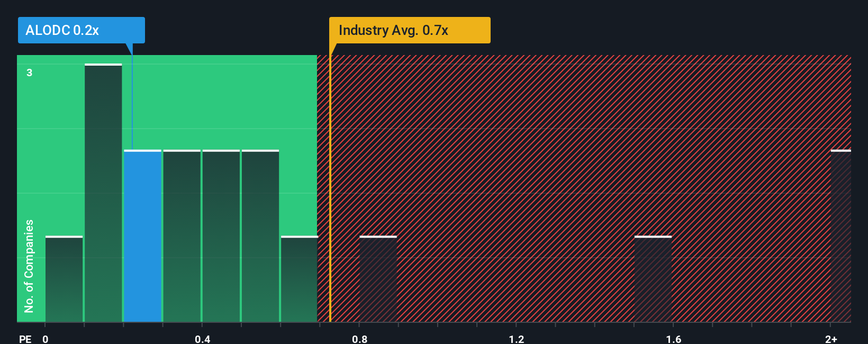Viewport: 868px width, 344px height.
Task: Click the '1.2' x-axis label
Action: point(517,339)
